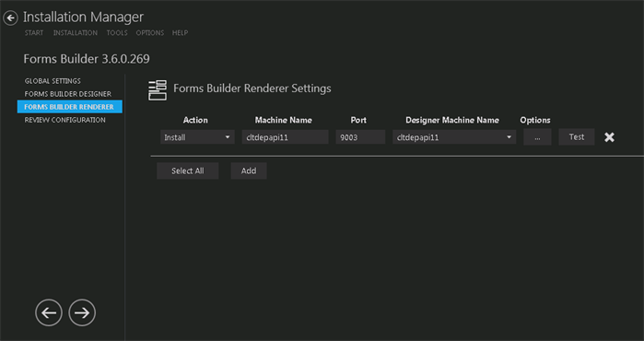Viewport: 644px width, 341px height.
Task: Go to previous step with left arrow
Action: pos(49,312)
